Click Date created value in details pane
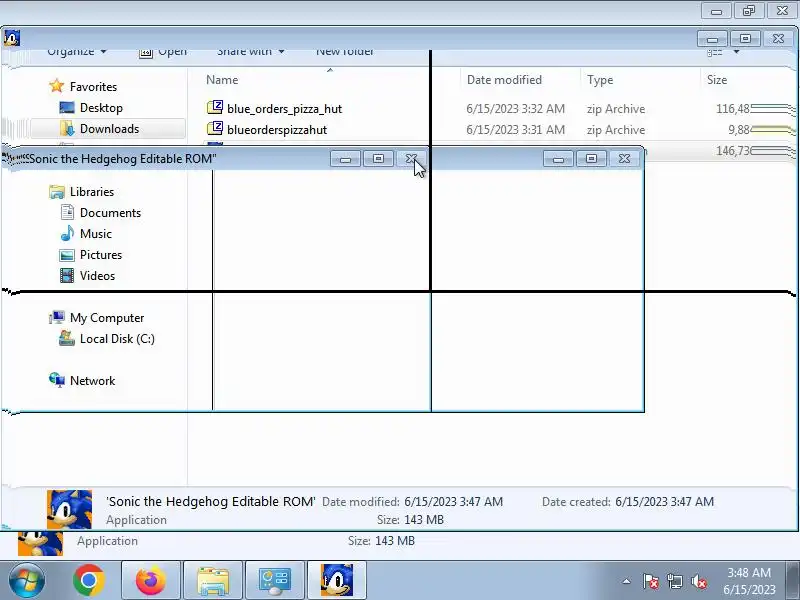This screenshot has width=800, height=600. click(664, 502)
